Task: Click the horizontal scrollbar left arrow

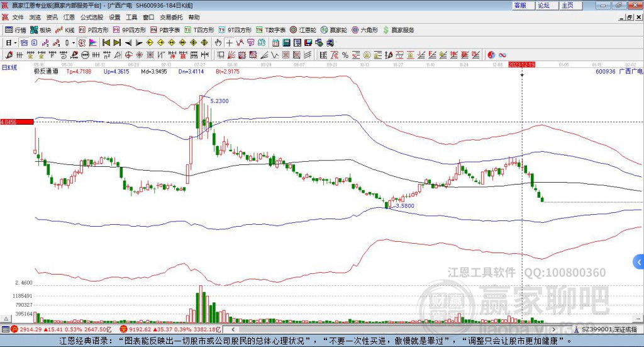Action: click(233, 329)
